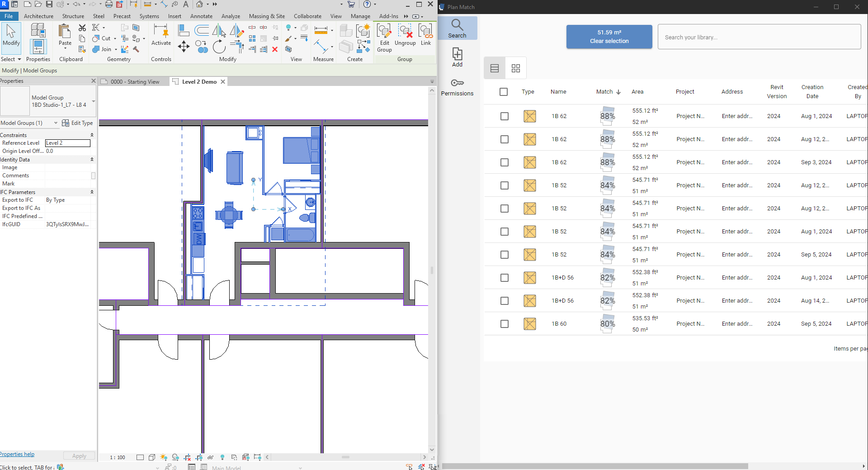This screenshot has width=868, height=470.
Task: Tick the checkbox for first 1B 62 row
Action: [505, 116]
